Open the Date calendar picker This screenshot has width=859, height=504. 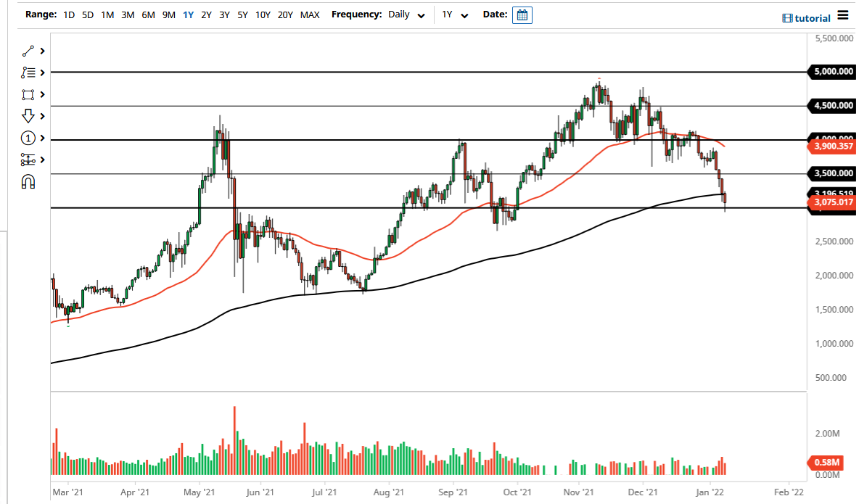pyautogui.click(x=522, y=15)
